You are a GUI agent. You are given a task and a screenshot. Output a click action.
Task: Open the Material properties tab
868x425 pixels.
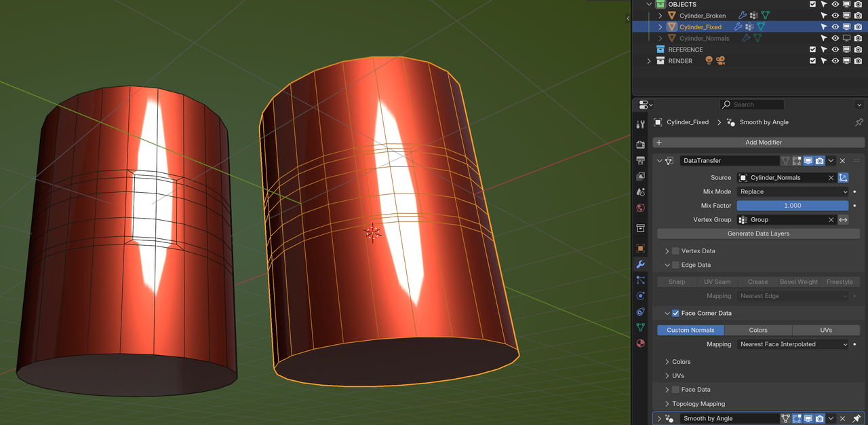[x=640, y=344]
